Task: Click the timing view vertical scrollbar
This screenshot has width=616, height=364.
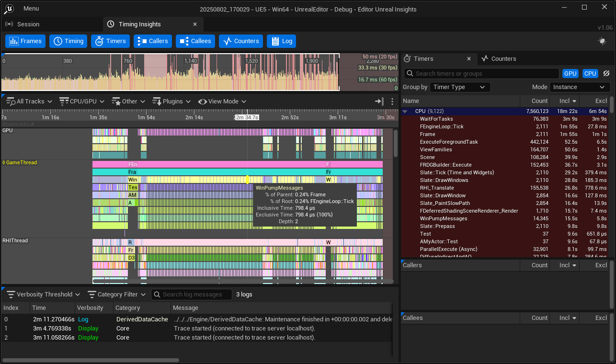Action: pos(396,144)
